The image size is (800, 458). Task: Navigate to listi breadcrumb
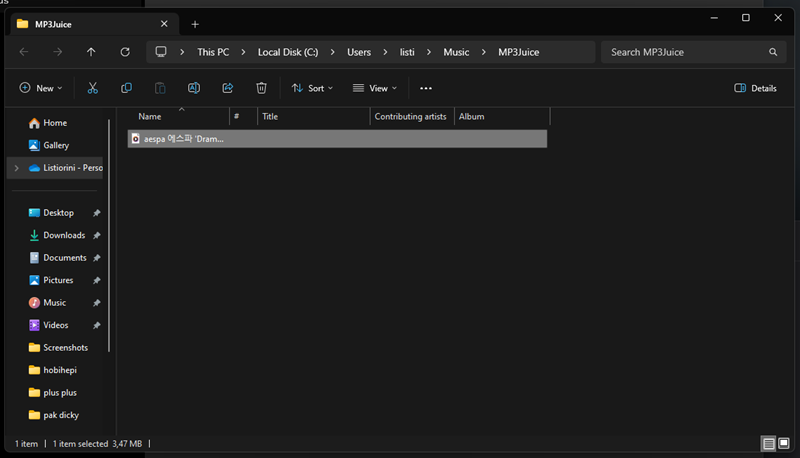coord(407,52)
